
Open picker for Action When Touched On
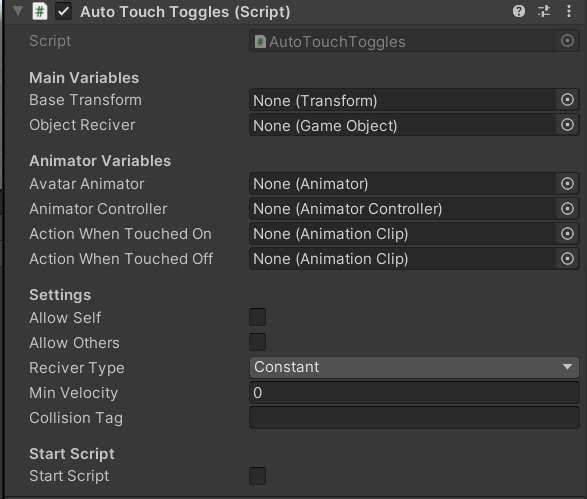point(567,234)
